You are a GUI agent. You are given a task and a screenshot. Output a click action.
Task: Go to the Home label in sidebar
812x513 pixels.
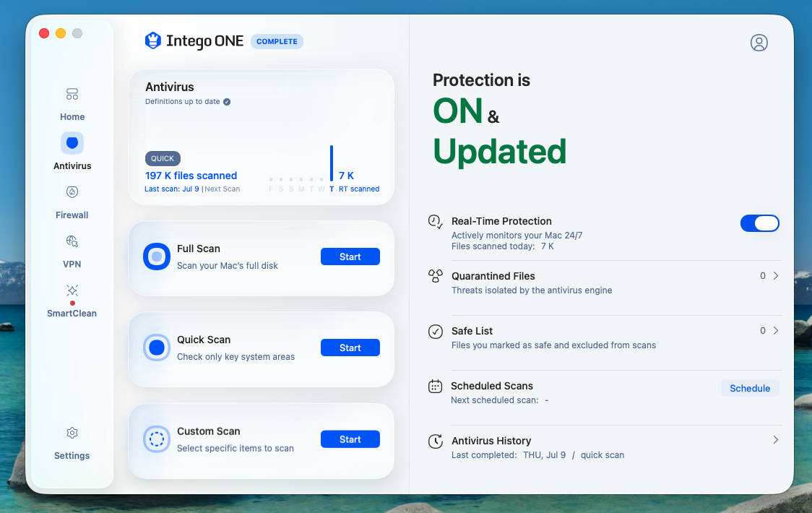pyautogui.click(x=72, y=117)
